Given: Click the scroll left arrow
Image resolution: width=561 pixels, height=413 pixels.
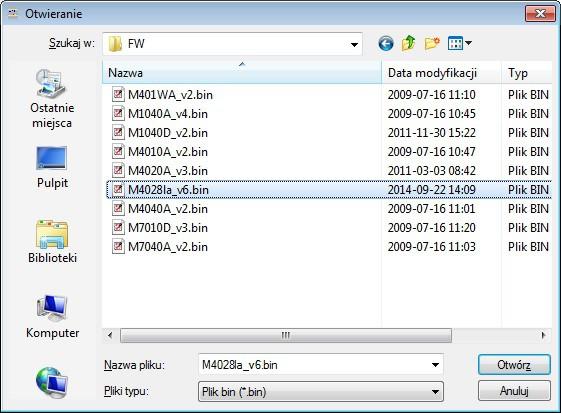Looking at the screenshot, I should click(110, 336).
